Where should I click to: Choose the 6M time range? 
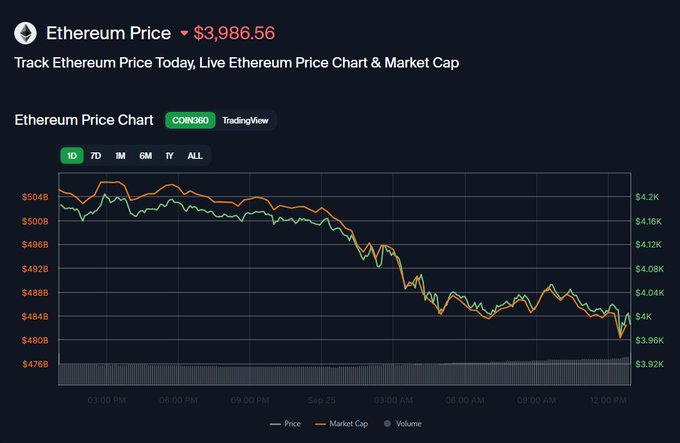(x=145, y=155)
